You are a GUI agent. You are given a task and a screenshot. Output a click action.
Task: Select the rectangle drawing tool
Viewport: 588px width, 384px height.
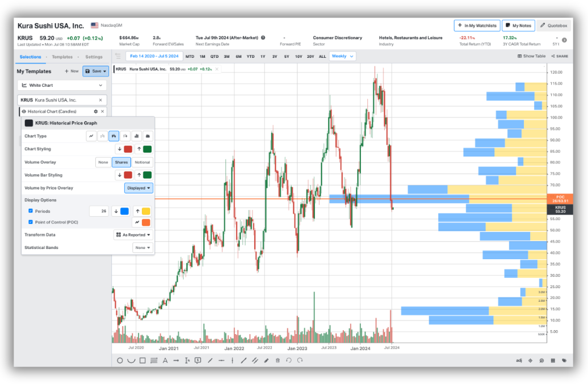point(142,360)
